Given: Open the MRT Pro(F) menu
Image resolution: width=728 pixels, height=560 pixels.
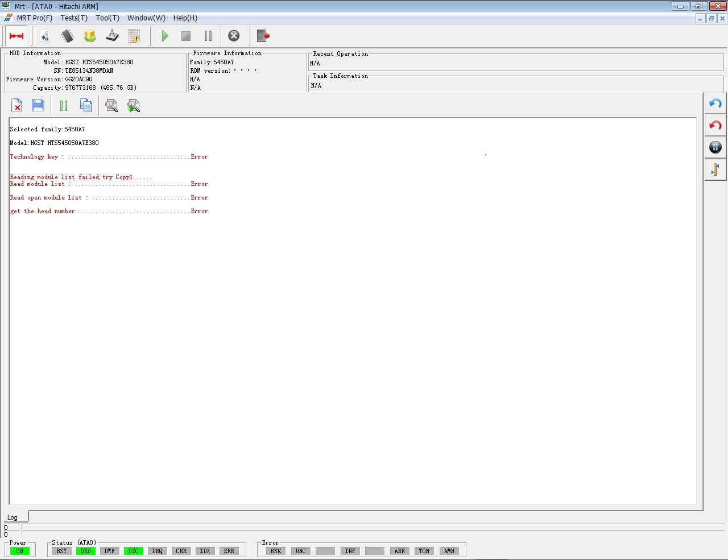Looking at the screenshot, I should tap(34, 18).
